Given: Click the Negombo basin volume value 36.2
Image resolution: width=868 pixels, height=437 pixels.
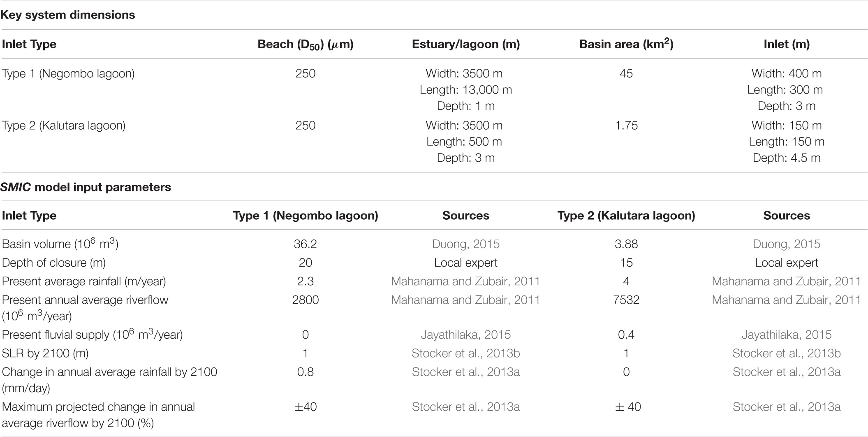Looking at the screenshot, I should 305,244.
